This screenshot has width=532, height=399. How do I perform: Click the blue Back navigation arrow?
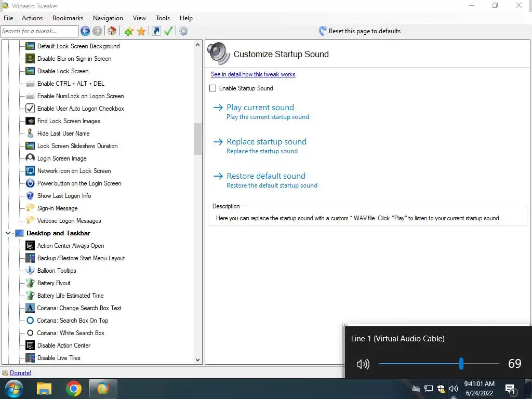[85, 31]
